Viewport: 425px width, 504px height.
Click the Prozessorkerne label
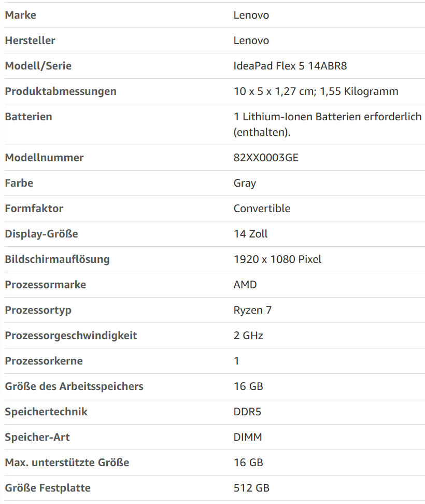44,361
